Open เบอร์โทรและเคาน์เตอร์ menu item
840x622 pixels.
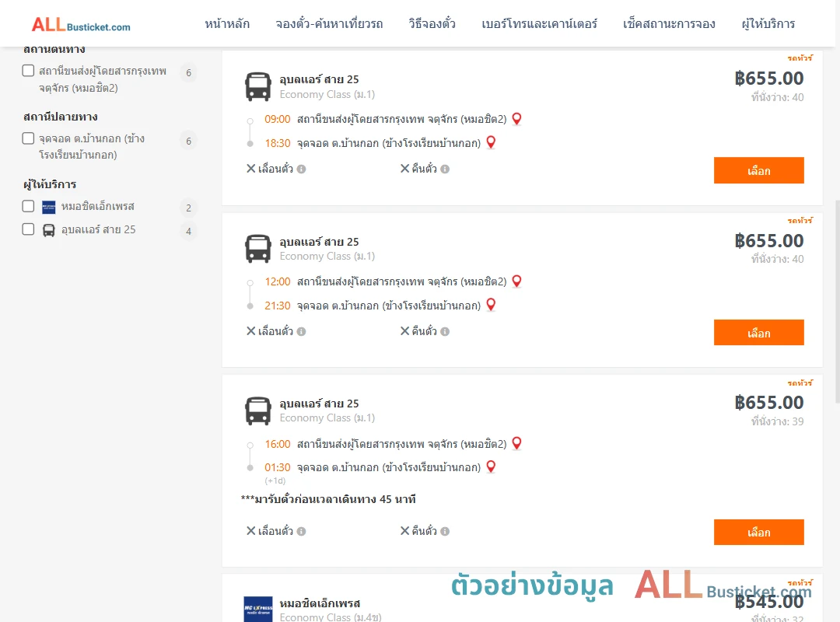[x=539, y=24]
